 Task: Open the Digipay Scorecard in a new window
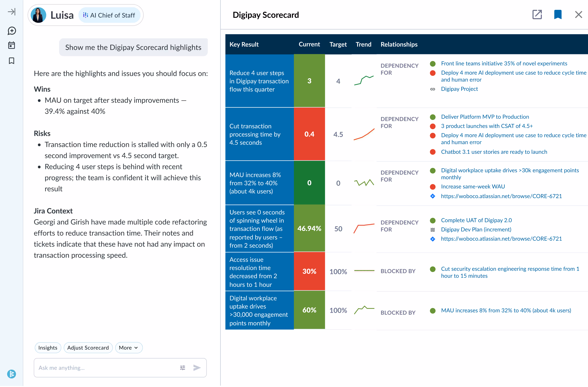pyautogui.click(x=537, y=15)
